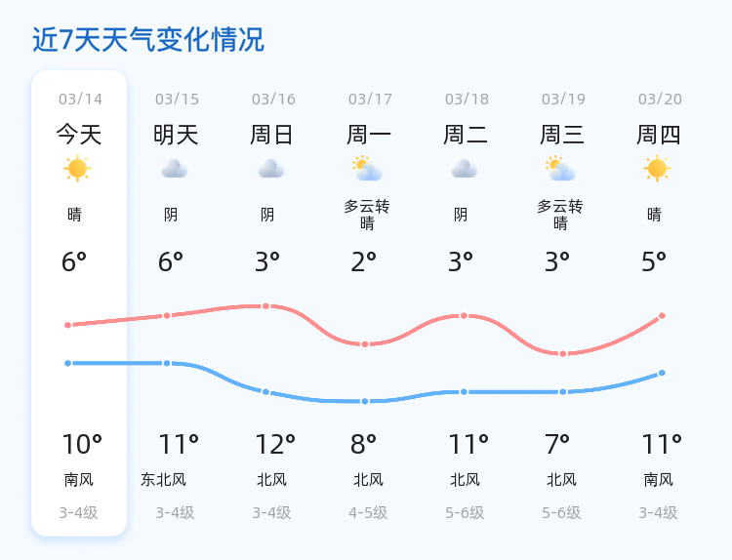Click the cloudy icon under 明天
The height and width of the screenshot is (560, 732).
[x=175, y=169]
